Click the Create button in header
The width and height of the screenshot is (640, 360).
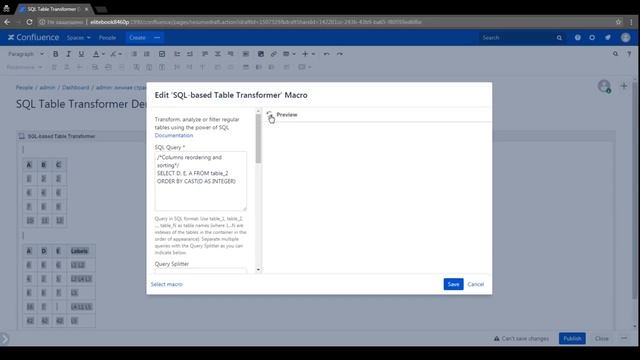click(137, 38)
